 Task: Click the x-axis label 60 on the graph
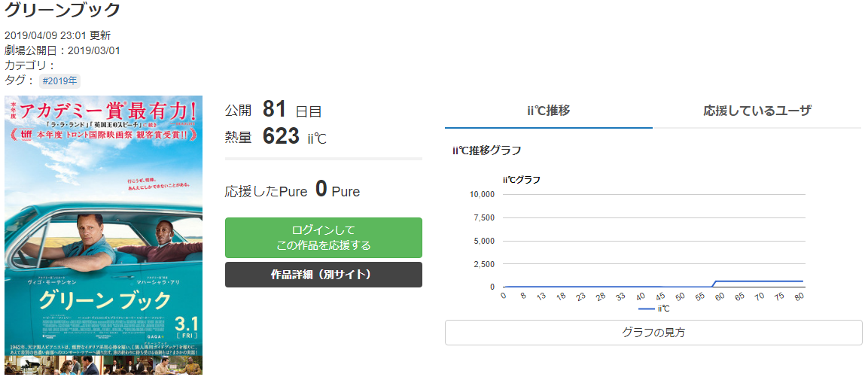[720, 298]
